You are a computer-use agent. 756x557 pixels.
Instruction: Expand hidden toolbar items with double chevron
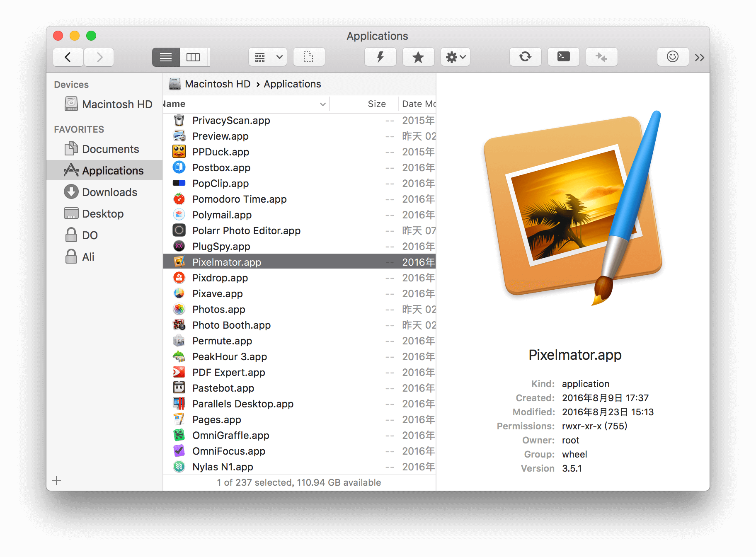[700, 58]
